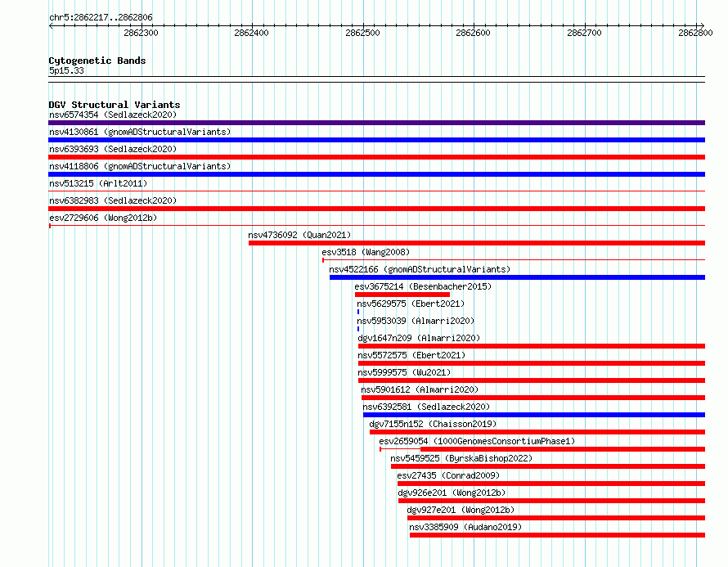728x567 pixels.
Task: Open nsv5459525 (ByrskaBishop2022) label
Action: (x=461, y=458)
